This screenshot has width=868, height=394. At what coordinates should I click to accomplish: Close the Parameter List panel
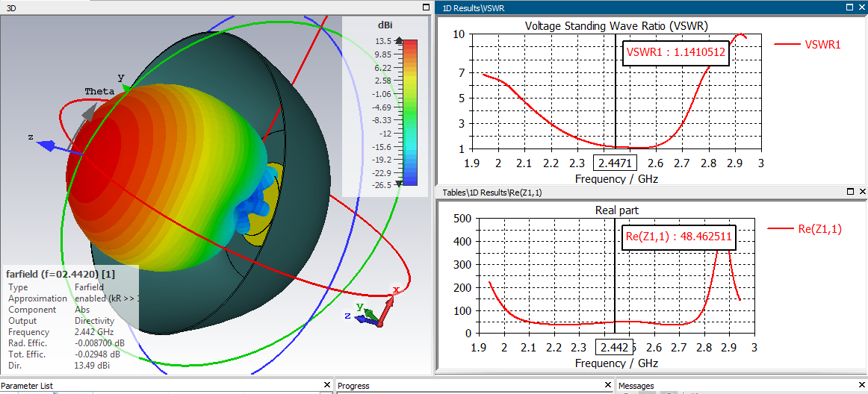[327, 385]
